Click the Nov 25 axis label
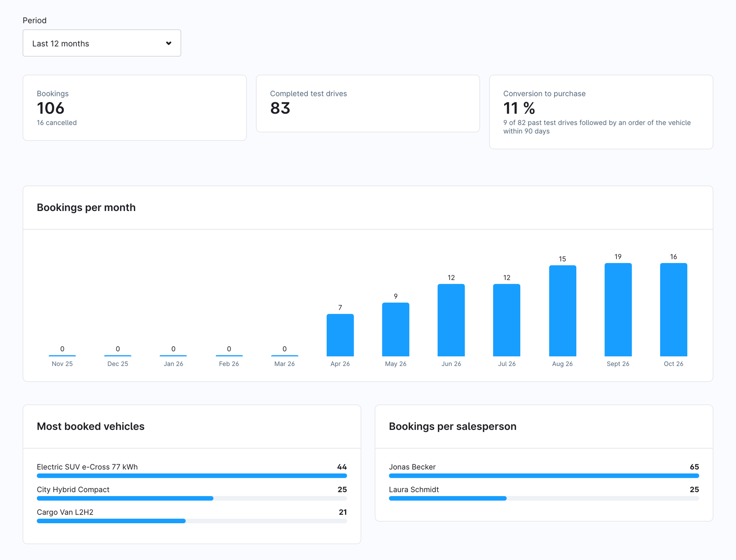This screenshot has width=736, height=560. [62, 364]
